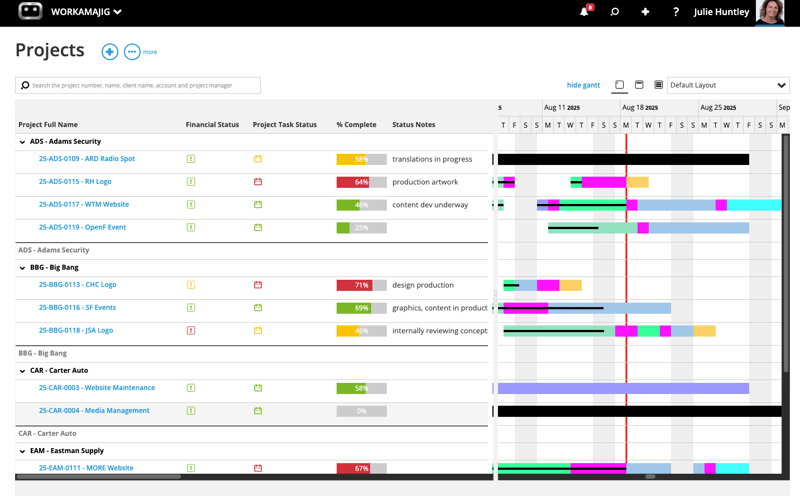The image size is (800, 496).
Task: Click Julie Huntley's profile photo
Action: (770, 12)
